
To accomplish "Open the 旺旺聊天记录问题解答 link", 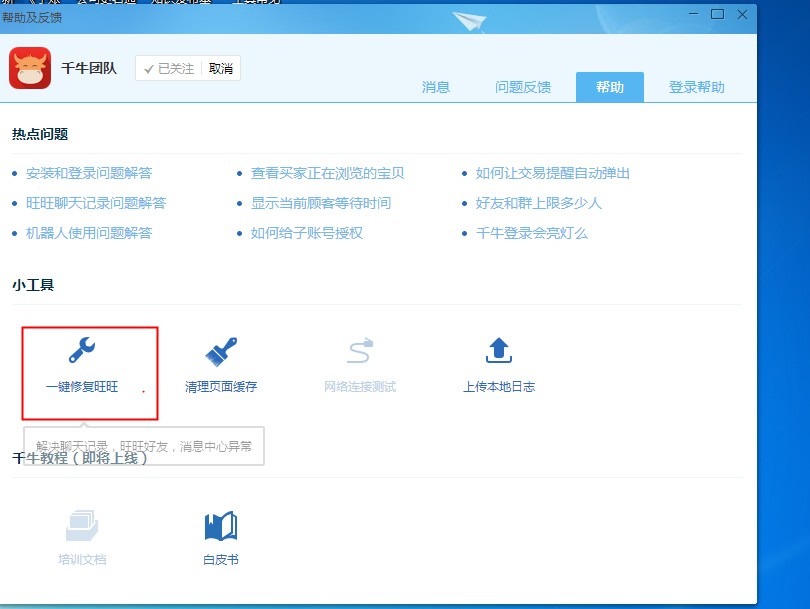I will pyautogui.click(x=96, y=203).
